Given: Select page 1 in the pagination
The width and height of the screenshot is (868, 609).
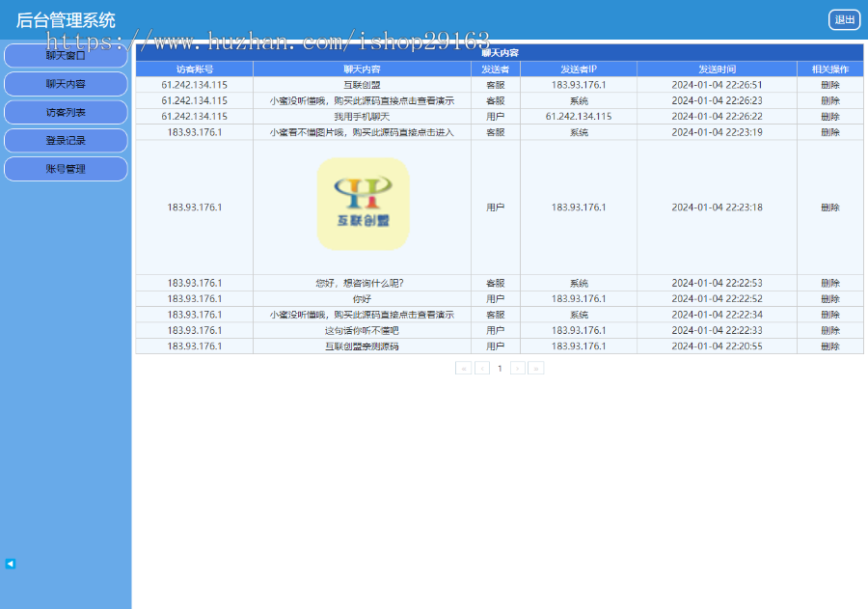Looking at the screenshot, I should [500, 368].
